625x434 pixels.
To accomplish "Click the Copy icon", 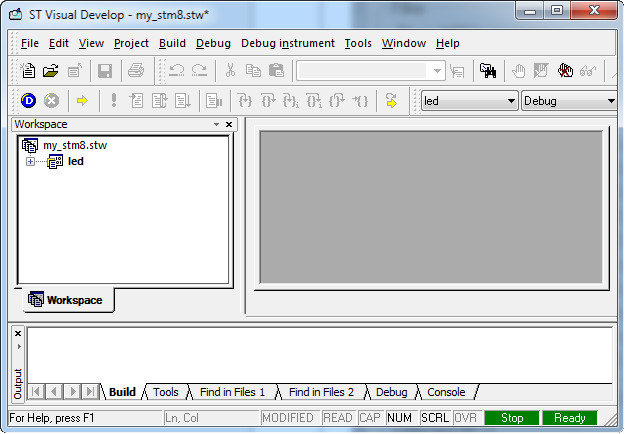I will [253, 71].
